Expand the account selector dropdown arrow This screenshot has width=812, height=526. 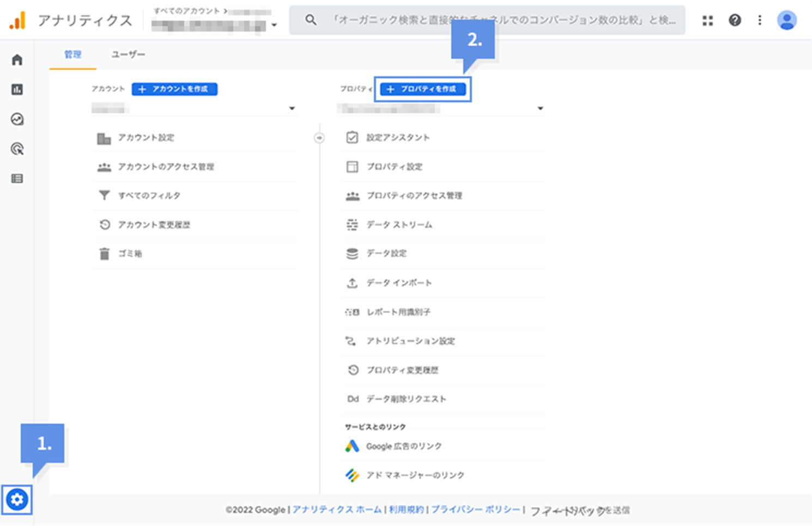[x=292, y=108]
